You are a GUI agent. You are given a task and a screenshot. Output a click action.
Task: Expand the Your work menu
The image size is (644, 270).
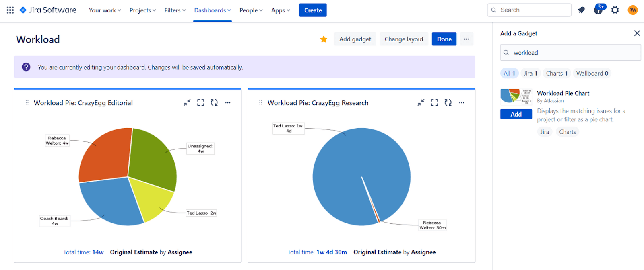coord(105,10)
